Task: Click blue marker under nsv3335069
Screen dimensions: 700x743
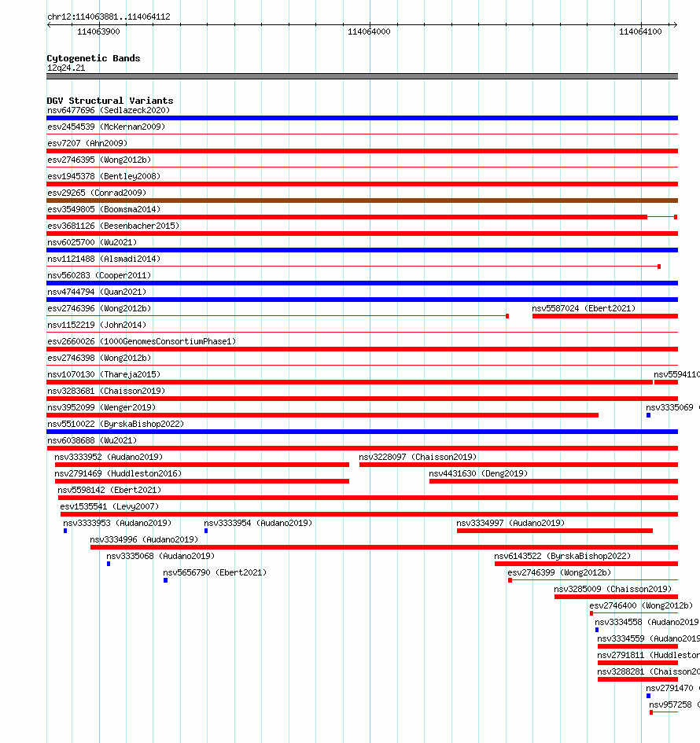Action: point(648,415)
